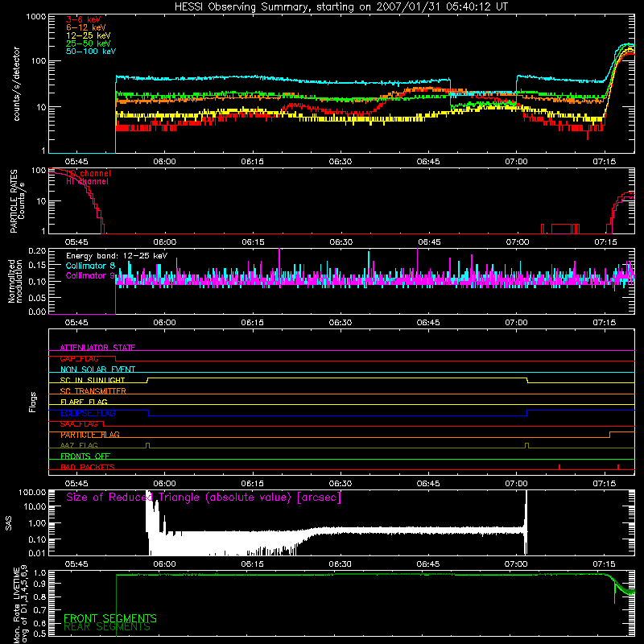Click the 07:00 time tick under Flags panel
Image resolution: width=644 pixels, height=644 pixels.
point(516,484)
